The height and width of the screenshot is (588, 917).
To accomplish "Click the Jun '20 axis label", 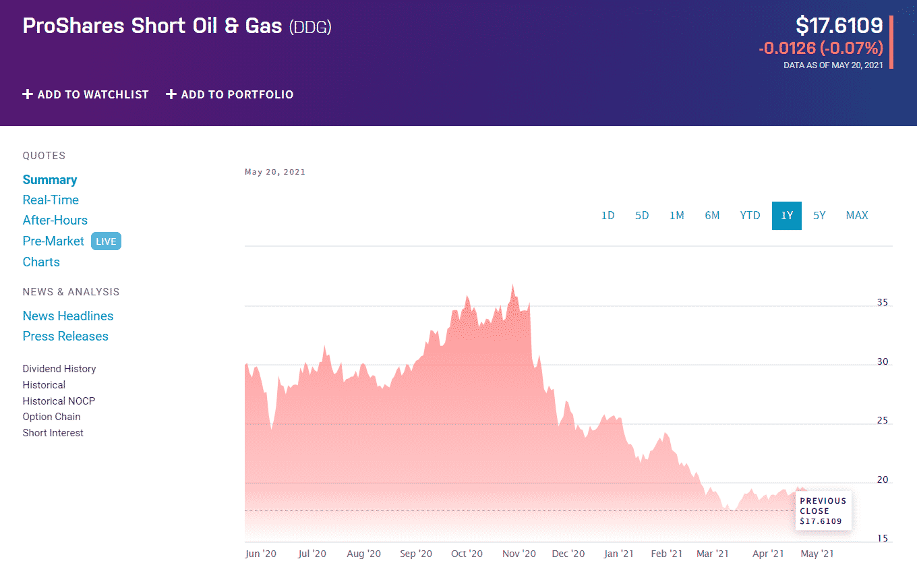I will 261,554.
